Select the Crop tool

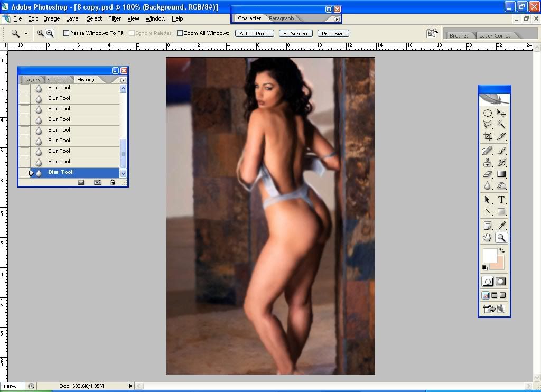[x=488, y=136]
